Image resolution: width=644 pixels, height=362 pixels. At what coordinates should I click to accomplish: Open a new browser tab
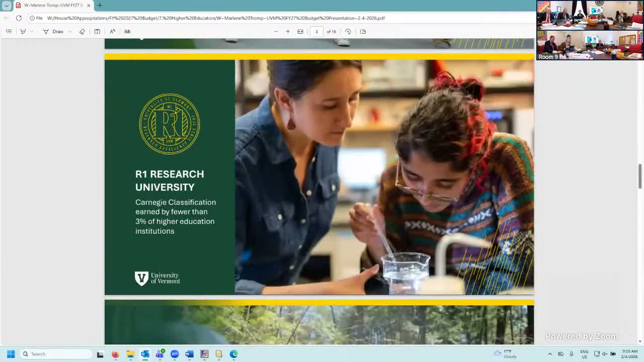[99, 6]
